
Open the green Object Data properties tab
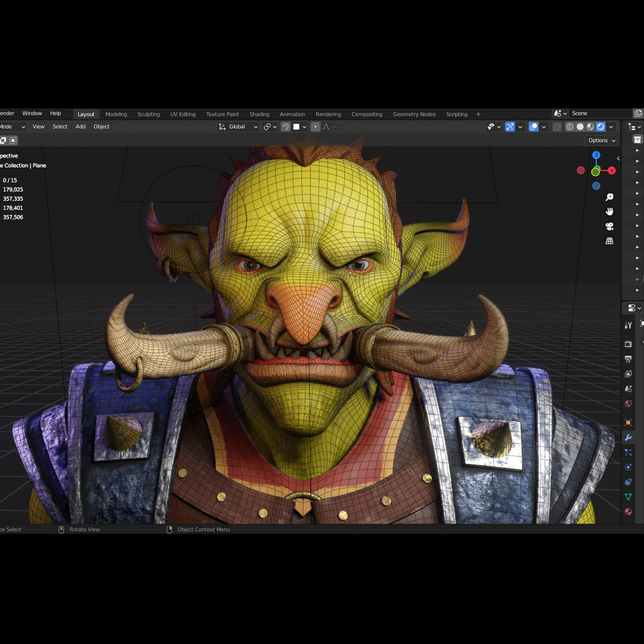[x=629, y=497]
